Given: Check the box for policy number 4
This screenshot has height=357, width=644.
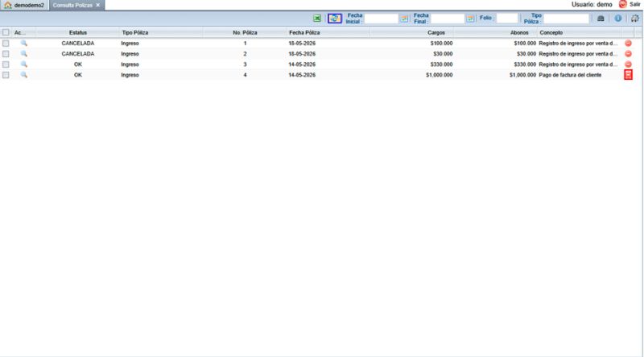Looking at the screenshot, I should point(6,75).
